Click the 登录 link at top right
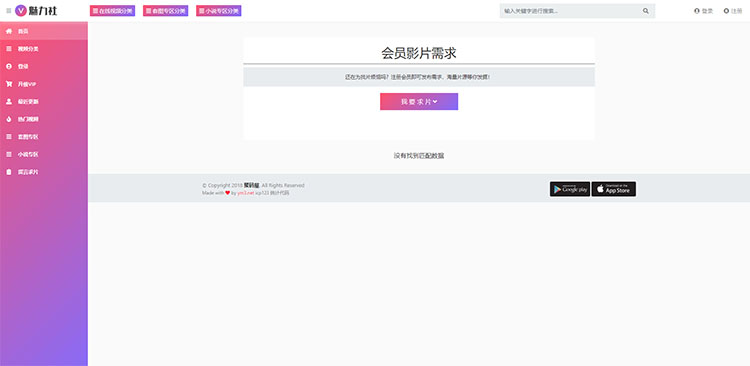The image size is (750, 366). tap(704, 11)
